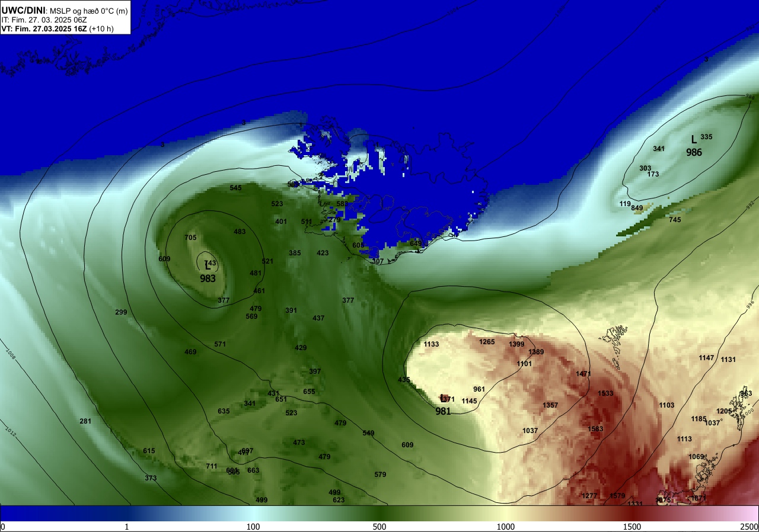Click the 635 height value
Viewport: 759px width, 532px height.
click(224, 411)
